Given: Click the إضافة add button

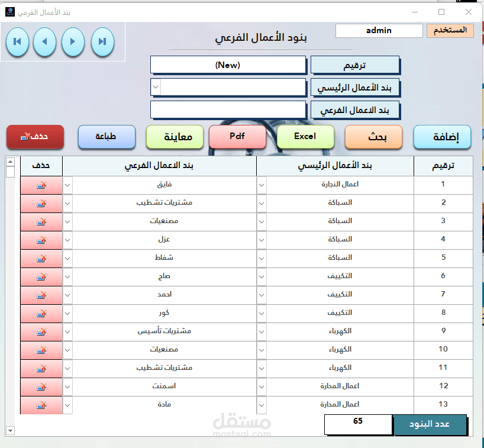Looking at the screenshot, I should tap(443, 137).
